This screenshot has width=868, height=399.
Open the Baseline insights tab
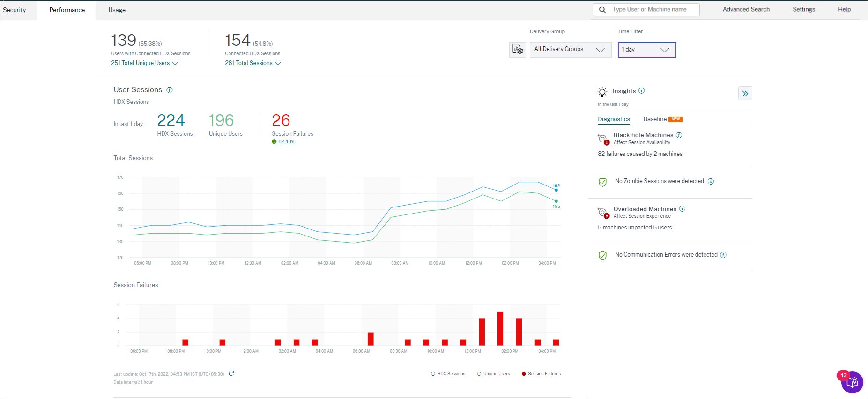655,119
